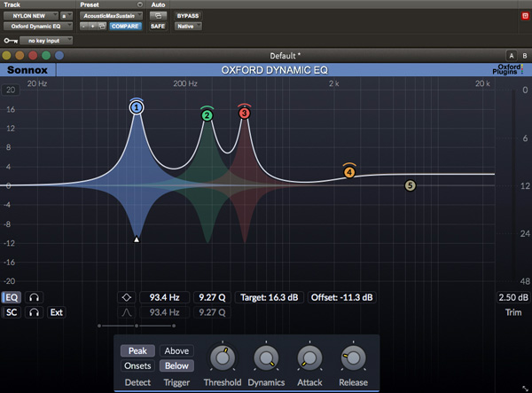Set Detect mode to Peak
Image resolution: width=532 pixels, height=393 pixels.
point(137,350)
